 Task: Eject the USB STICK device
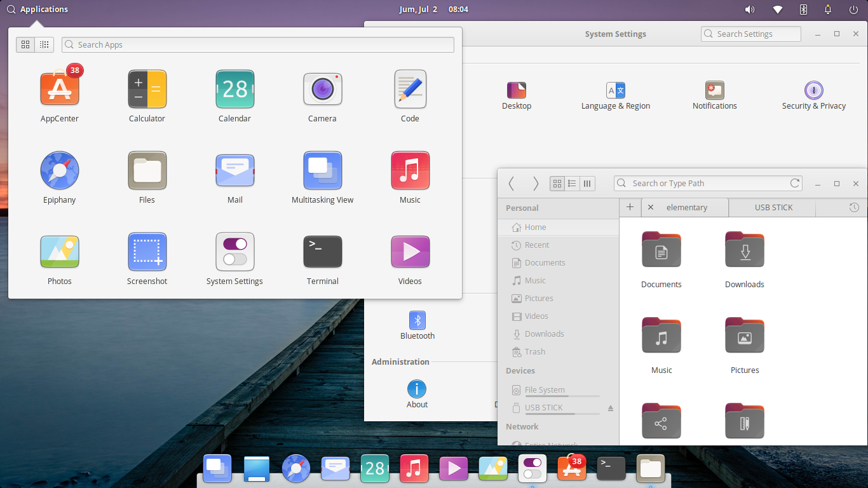click(x=611, y=408)
